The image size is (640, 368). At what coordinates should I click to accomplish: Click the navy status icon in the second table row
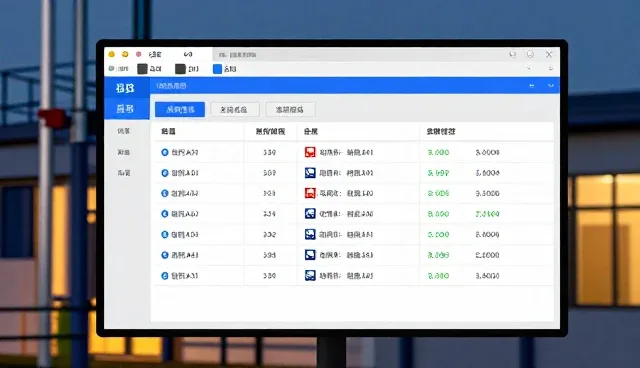click(x=310, y=173)
